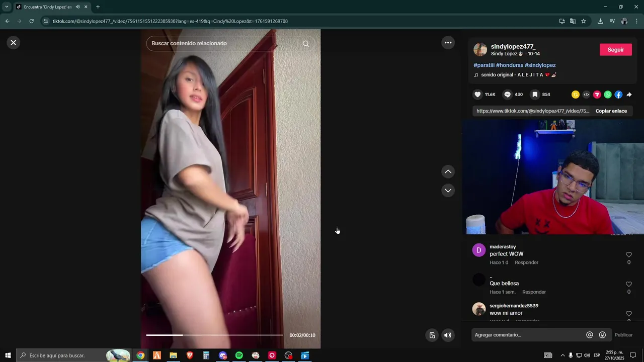This screenshot has width=644, height=362.
Task: Open Chrome three-dot menu
Action: (637, 21)
